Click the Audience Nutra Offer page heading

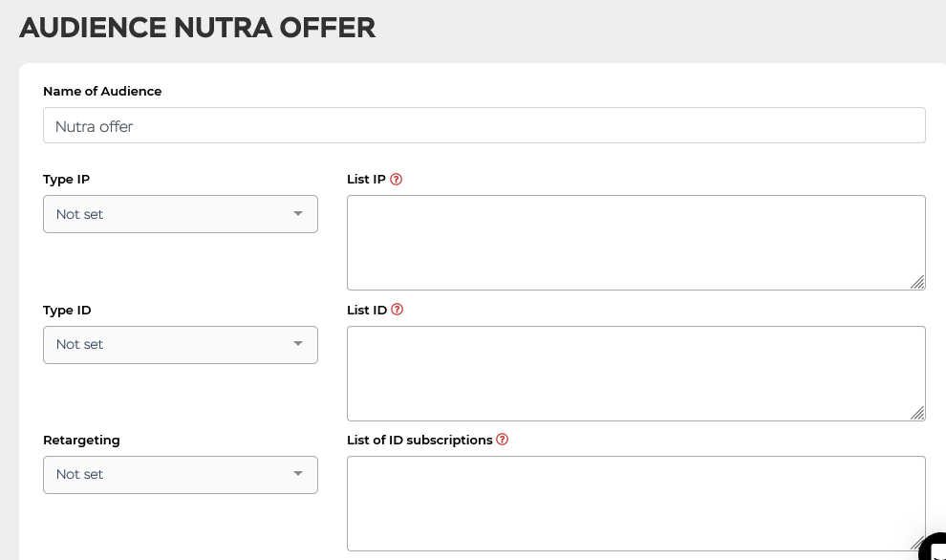click(197, 28)
